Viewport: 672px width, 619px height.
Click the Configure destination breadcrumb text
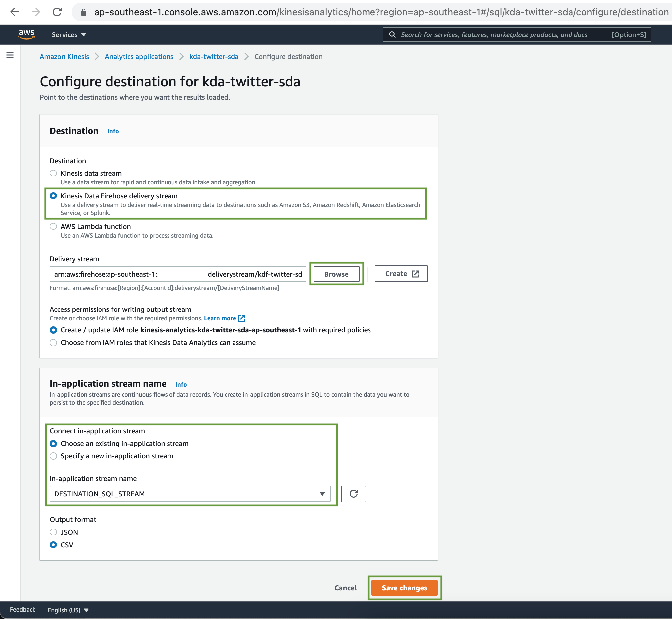coord(289,57)
